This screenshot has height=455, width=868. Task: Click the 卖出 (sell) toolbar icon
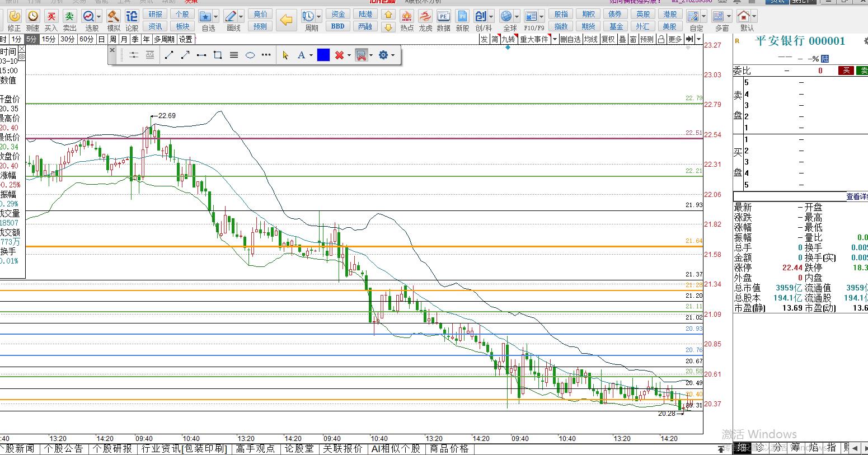coord(69,17)
